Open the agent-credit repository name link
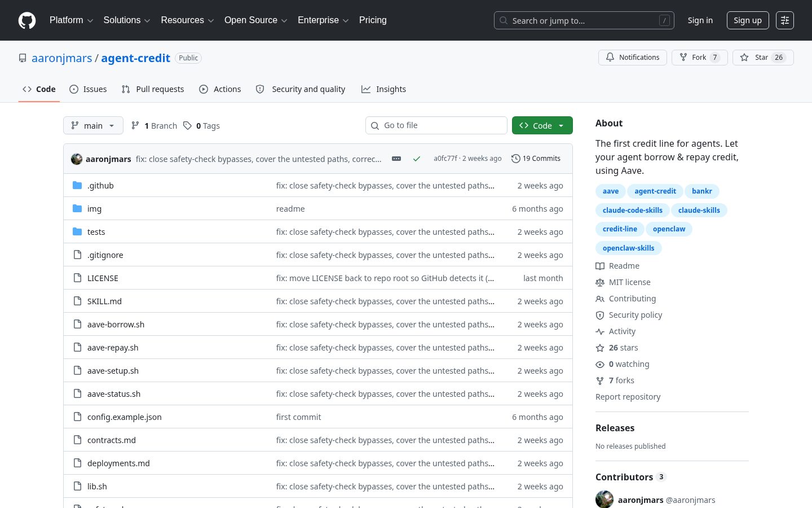This screenshot has height=508, width=812. click(x=136, y=58)
